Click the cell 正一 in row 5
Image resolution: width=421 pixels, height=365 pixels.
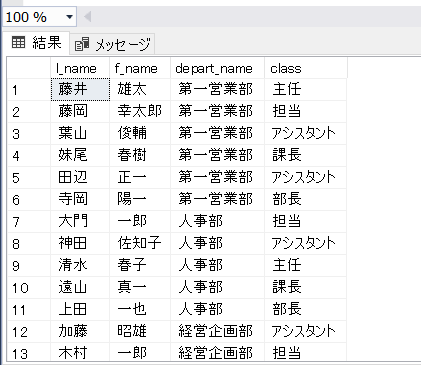click(x=140, y=177)
